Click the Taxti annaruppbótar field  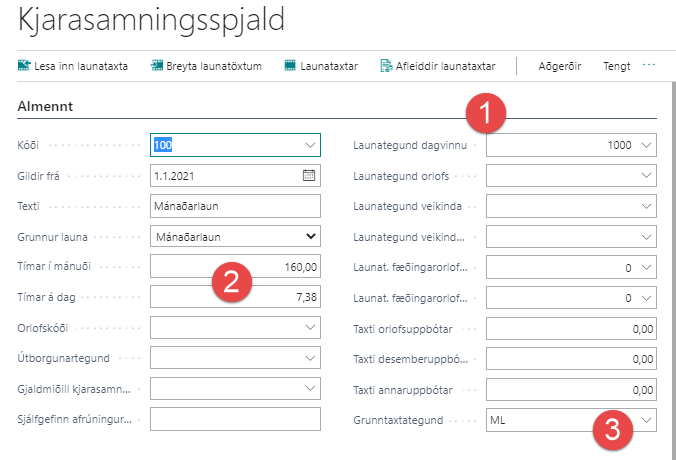[571, 389]
